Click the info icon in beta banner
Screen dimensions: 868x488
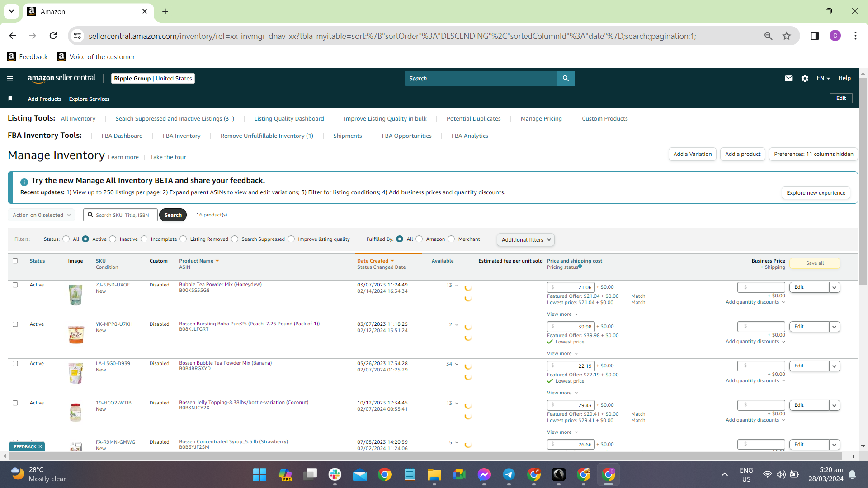pos(24,182)
